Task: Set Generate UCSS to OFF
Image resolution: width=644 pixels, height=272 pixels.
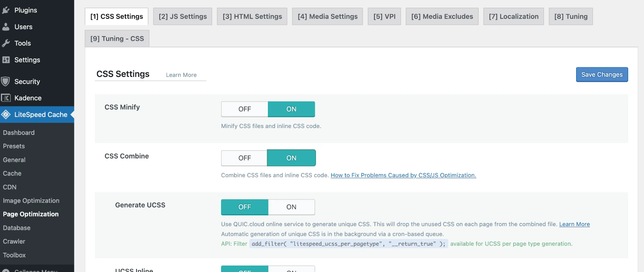Action: pos(245,207)
